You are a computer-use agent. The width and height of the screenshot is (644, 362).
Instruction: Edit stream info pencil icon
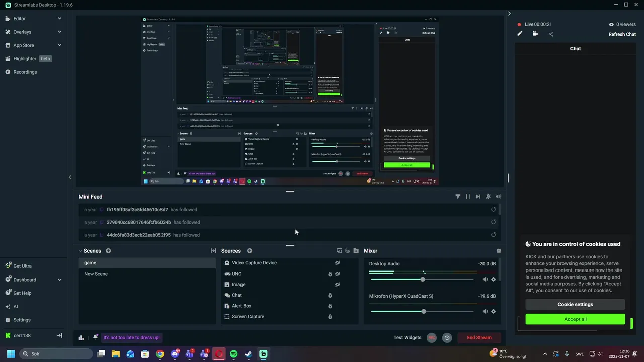[x=520, y=34]
